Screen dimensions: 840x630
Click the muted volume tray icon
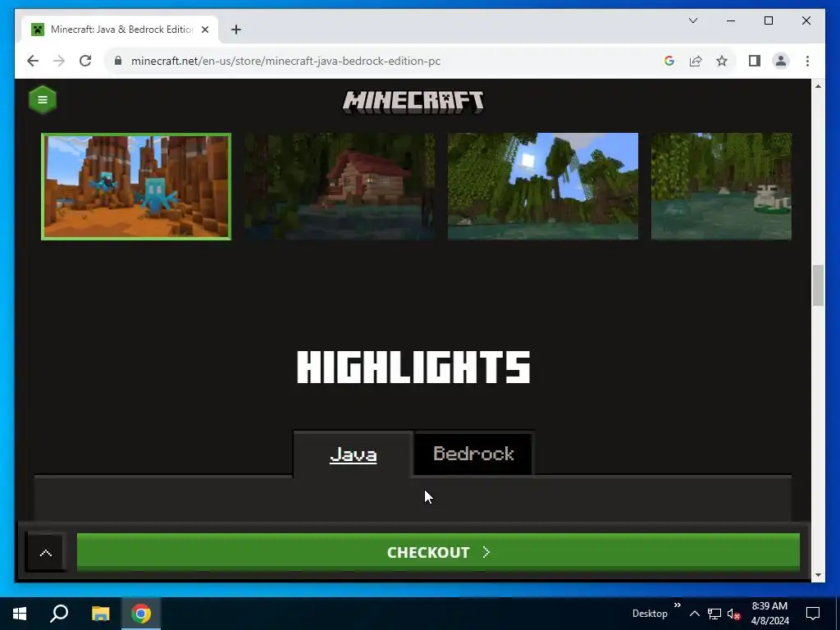pyautogui.click(x=733, y=614)
